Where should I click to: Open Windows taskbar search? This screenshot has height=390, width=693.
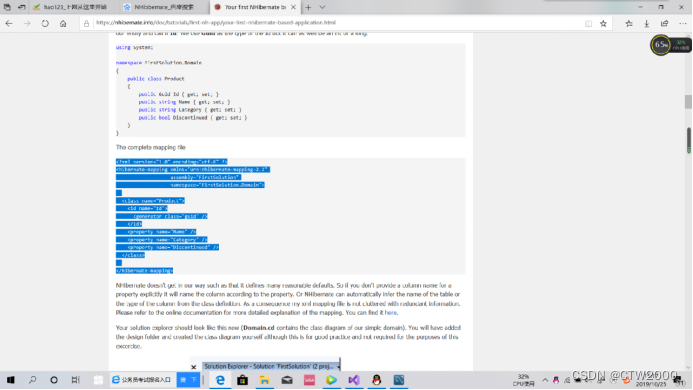pos(32,380)
